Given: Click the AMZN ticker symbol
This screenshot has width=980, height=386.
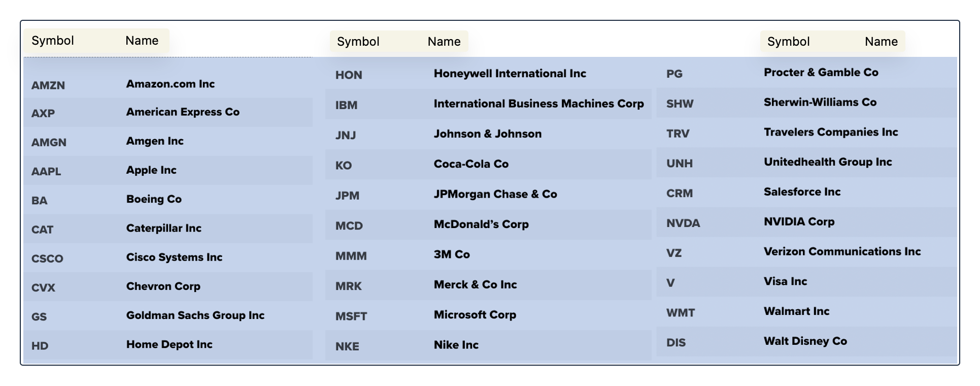Looking at the screenshot, I should click(x=48, y=85).
